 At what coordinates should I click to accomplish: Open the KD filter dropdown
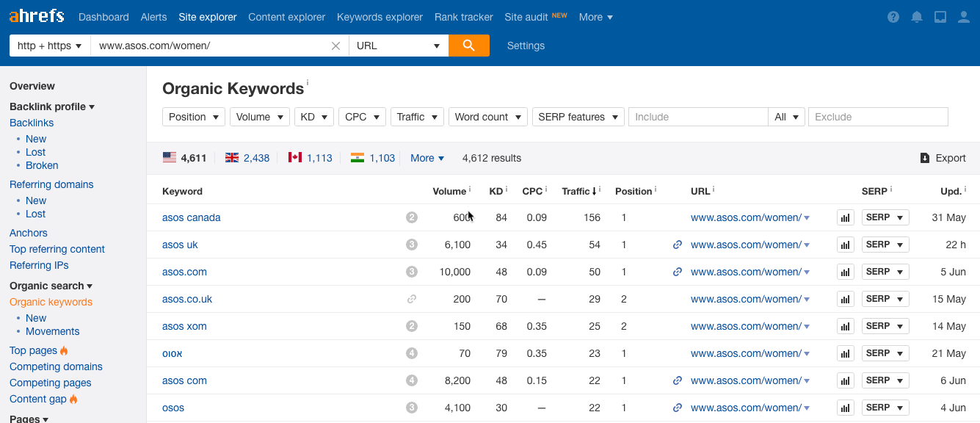point(314,117)
